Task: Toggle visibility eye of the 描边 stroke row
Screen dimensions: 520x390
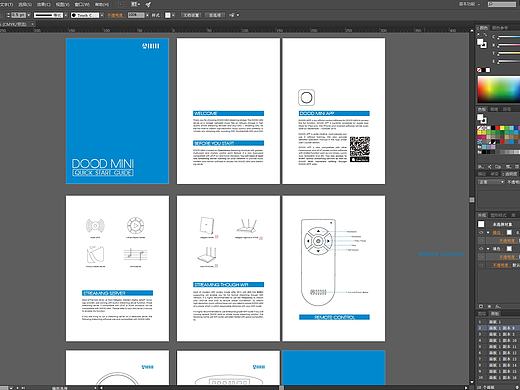Action: (x=481, y=232)
